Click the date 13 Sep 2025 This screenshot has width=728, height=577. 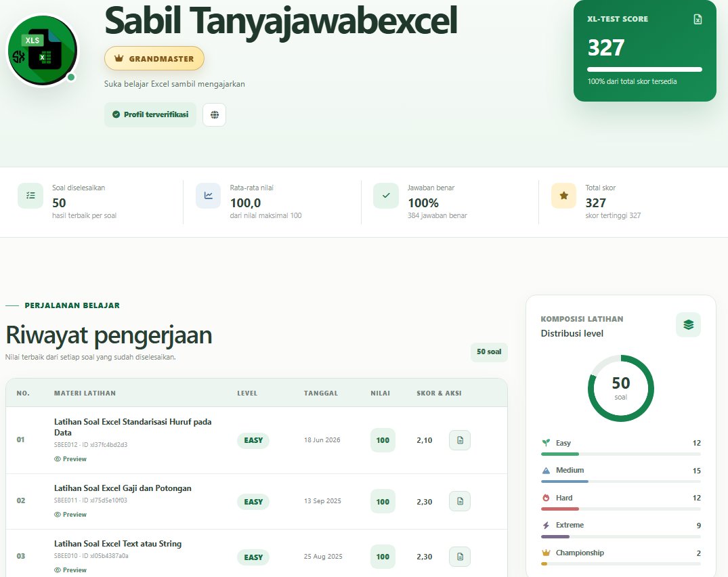click(322, 501)
